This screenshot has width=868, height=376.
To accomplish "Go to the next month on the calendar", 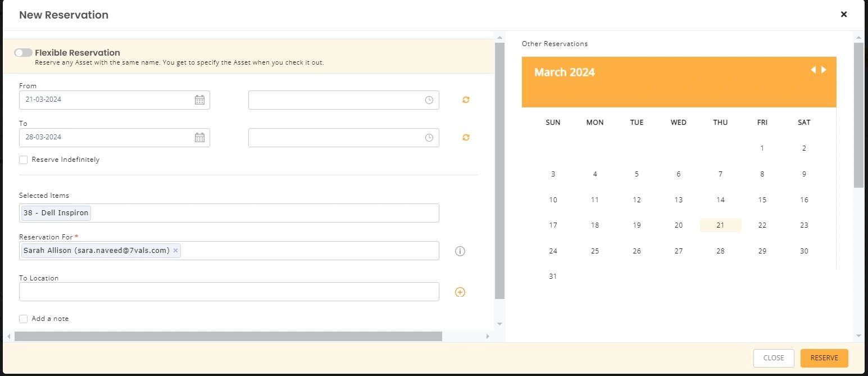I will pyautogui.click(x=824, y=70).
